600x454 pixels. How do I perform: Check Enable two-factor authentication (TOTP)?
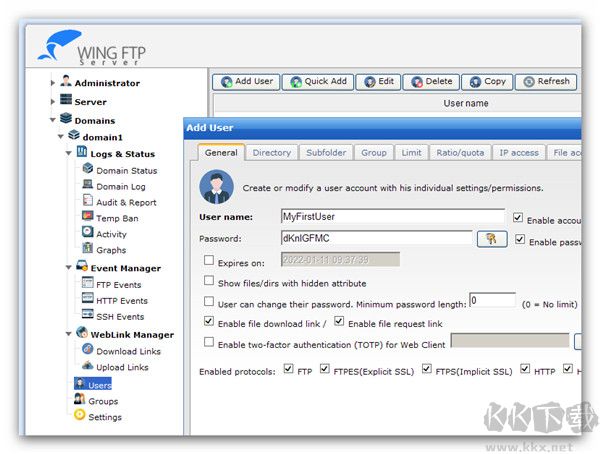coord(209,341)
